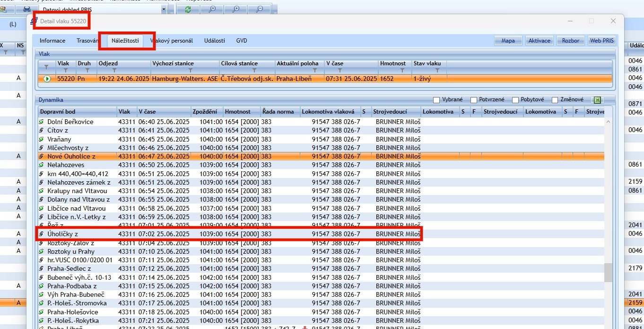This screenshot has height=329, width=644.
Task: Click the green refresh icon in toolbar
Action: click(188, 9)
